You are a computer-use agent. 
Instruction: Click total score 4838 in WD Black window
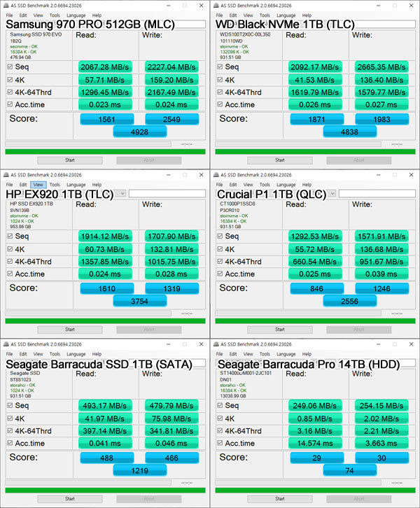point(350,132)
